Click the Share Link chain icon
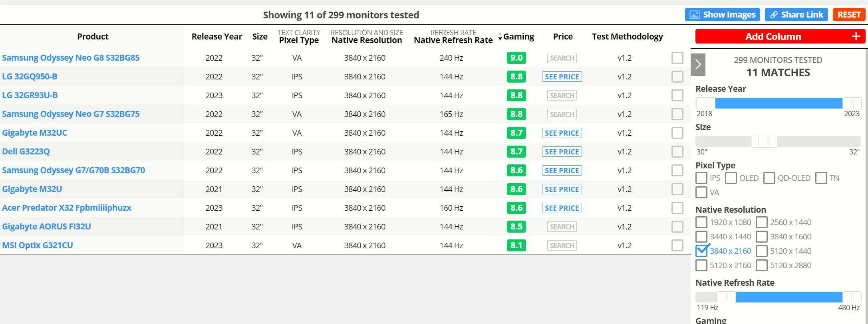Screen dimensions: 868x324 pos(774,15)
